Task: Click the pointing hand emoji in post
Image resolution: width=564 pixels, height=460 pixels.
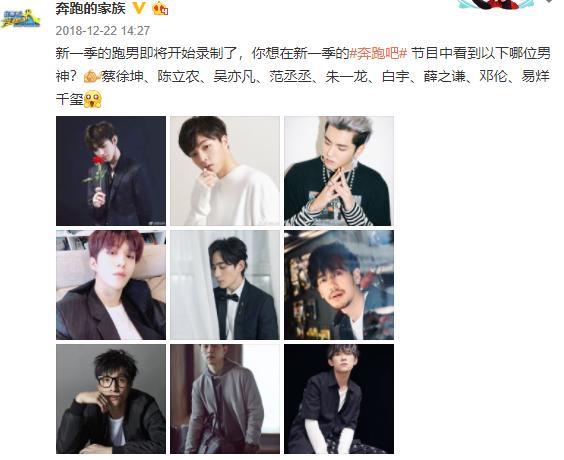Action: point(93,77)
